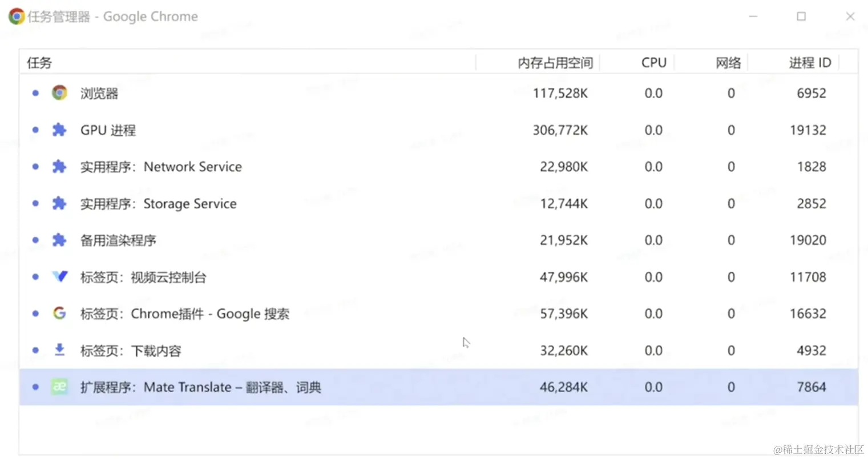
Task: Sort by the 进程 ID column header
Action: tap(810, 63)
